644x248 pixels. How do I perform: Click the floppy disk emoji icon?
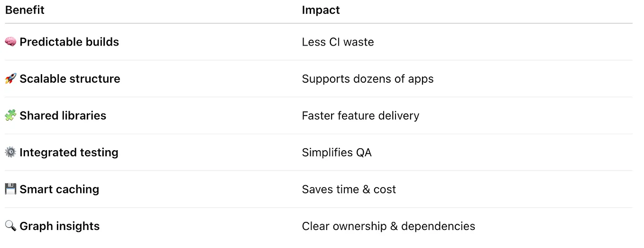coord(10,189)
